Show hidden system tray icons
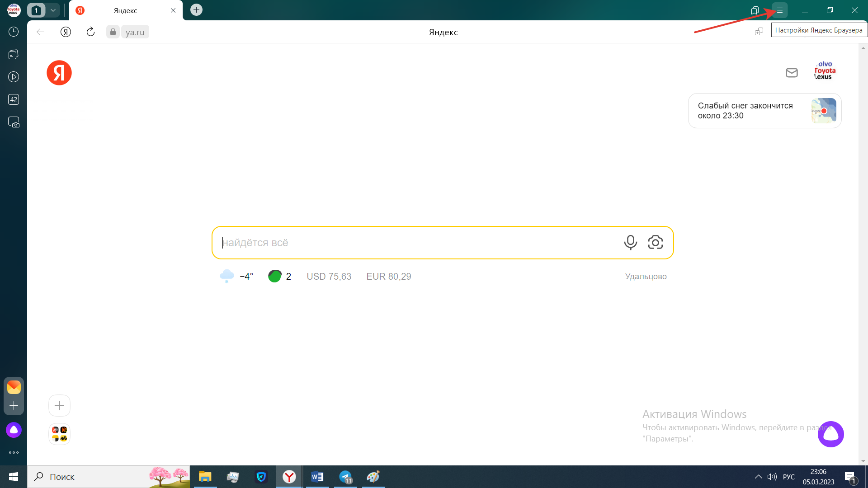Image resolution: width=868 pixels, height=488 pixels. [758, 477]
